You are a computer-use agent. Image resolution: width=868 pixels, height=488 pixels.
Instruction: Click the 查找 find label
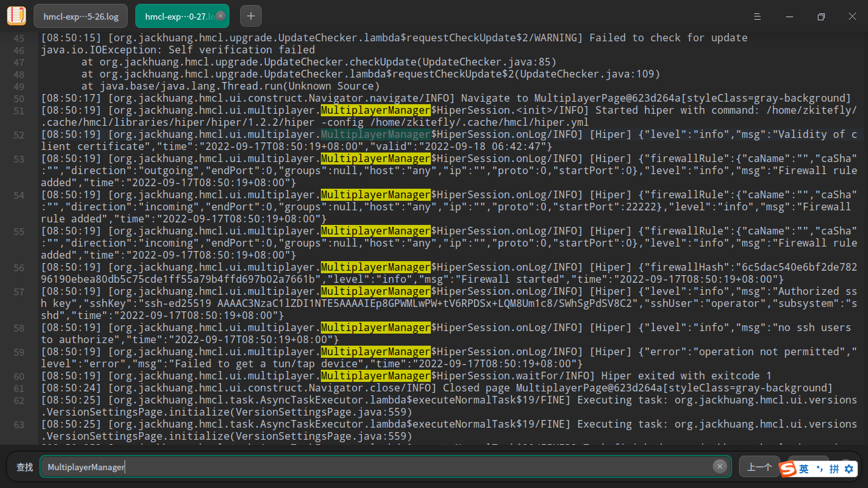[25, 467]
